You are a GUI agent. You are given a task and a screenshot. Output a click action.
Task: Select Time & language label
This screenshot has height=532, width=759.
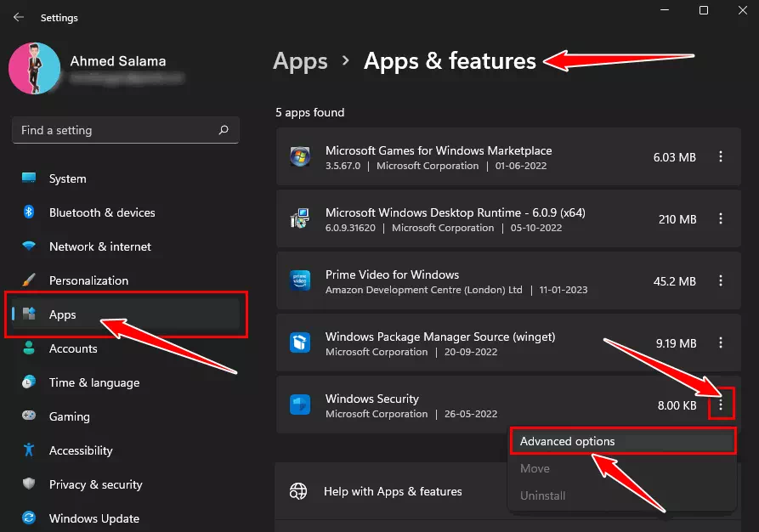pos(94,382)
